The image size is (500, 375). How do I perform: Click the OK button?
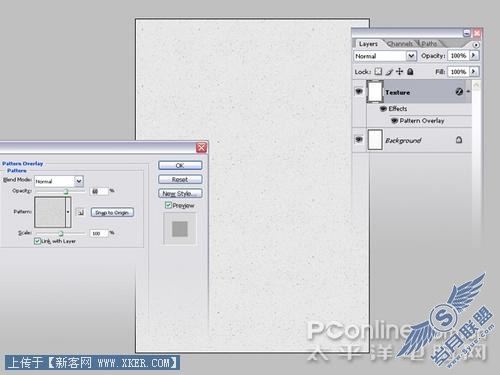[x=180, y=165]
